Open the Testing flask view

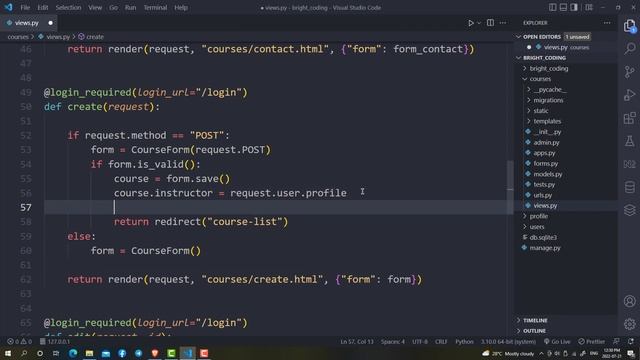(x=630, y=141)
